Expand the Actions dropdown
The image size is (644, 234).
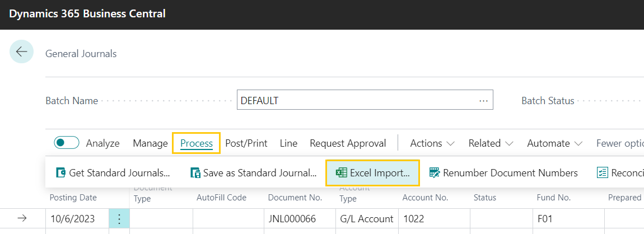point(432,143)
